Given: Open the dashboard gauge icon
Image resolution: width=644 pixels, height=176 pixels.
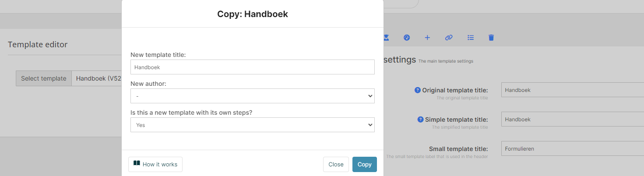Looking at the screenshot, I should (407, 38).
